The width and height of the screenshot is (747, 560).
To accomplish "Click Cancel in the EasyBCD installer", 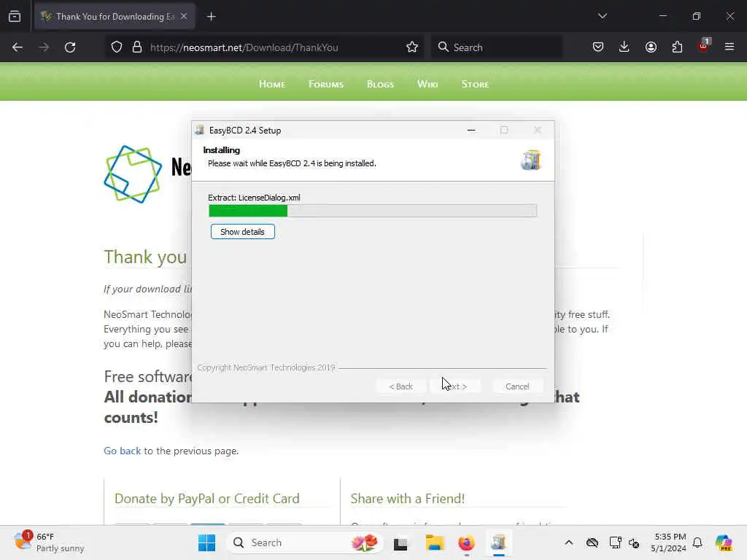I will click(x=517, y=386).
